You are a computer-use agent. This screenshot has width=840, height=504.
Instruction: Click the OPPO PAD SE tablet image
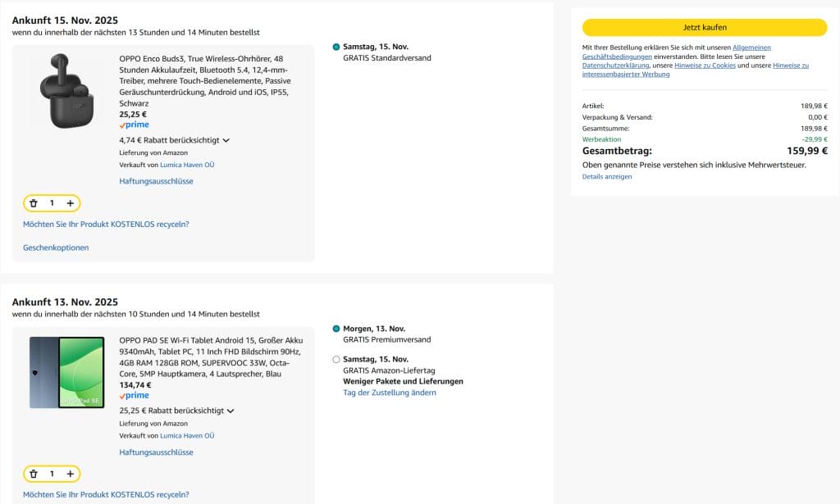[66, 372]
